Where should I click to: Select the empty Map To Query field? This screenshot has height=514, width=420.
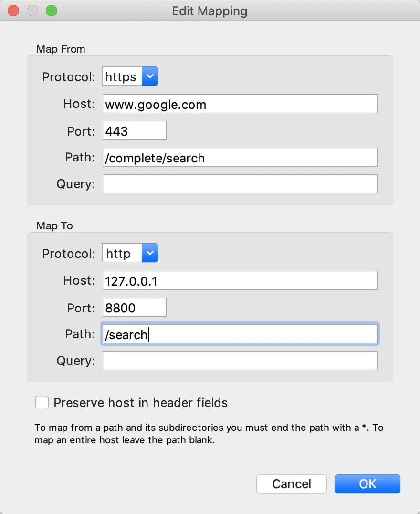click(240, 361)
